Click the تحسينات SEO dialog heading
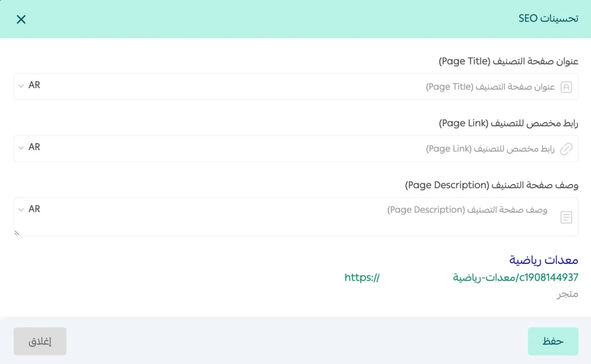This screenshot has height=364, width=591. click(x=548, y=19)
